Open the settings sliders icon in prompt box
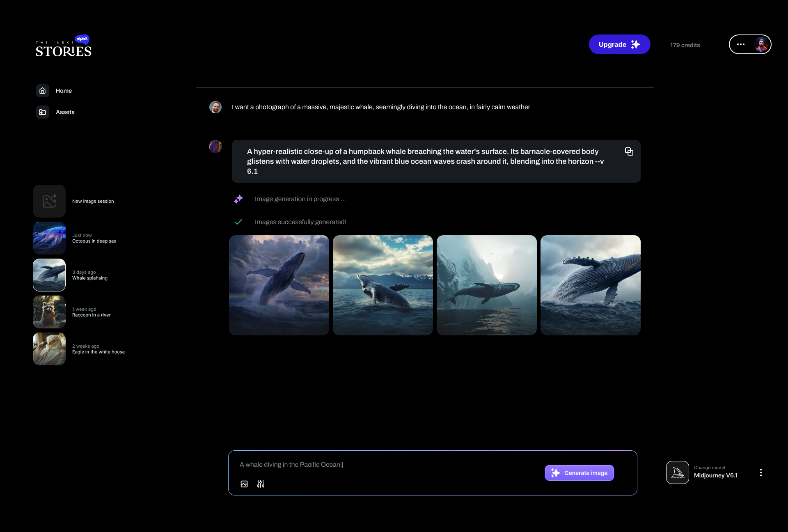This screenshot has width=788, height=532. click(x=261, y=484)
